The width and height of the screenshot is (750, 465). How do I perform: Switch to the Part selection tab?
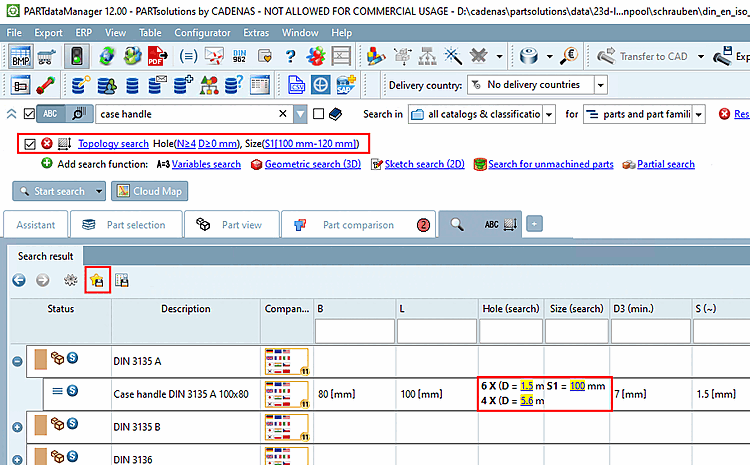126,224
